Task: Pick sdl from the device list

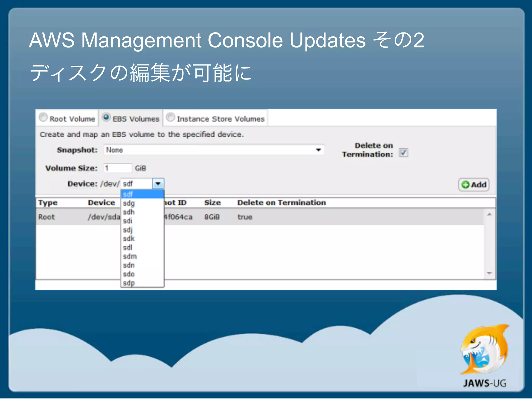Action: coord(142,247)
